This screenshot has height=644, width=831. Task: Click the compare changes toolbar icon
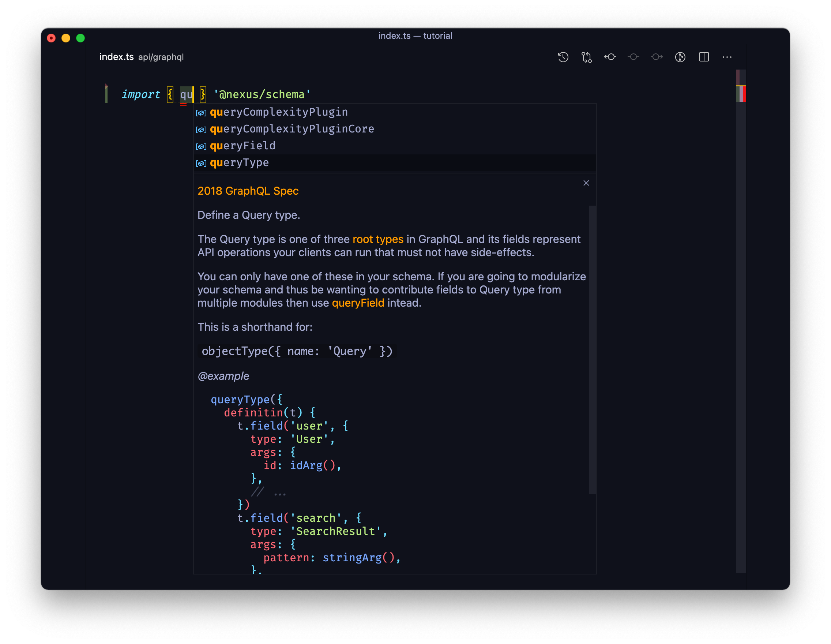click(586, 57)
